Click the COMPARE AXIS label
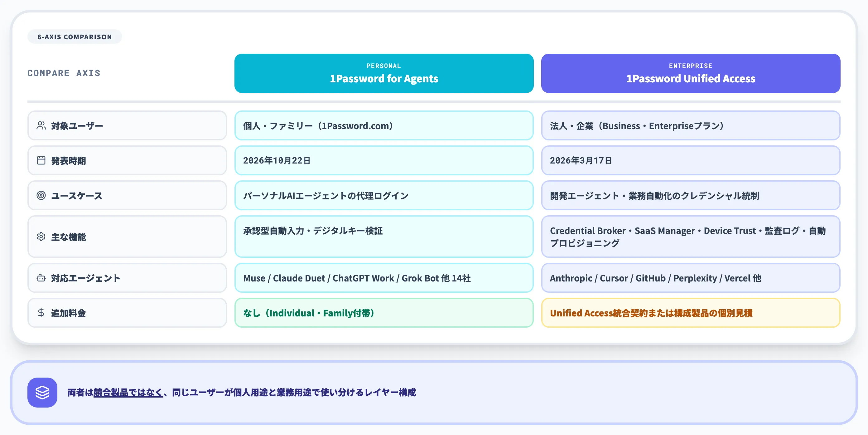 [x=64, y=73]
